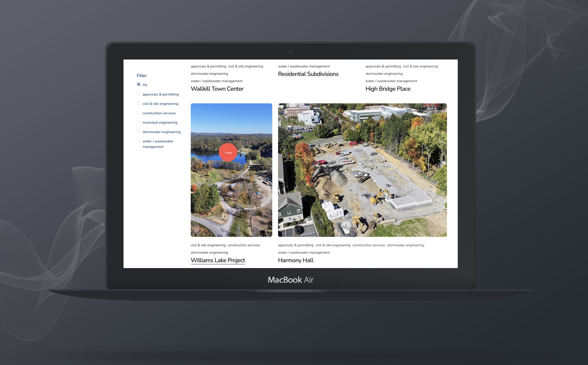This screenshot has width=588, height=365.
Task: Click 'construction services' tag above Harmony Hall
Action: (369, 245)
